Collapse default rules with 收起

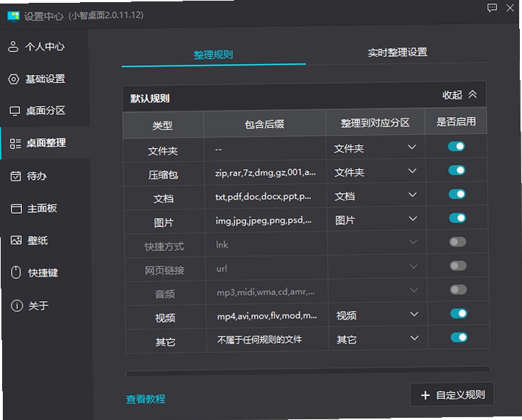pos(460,95)
